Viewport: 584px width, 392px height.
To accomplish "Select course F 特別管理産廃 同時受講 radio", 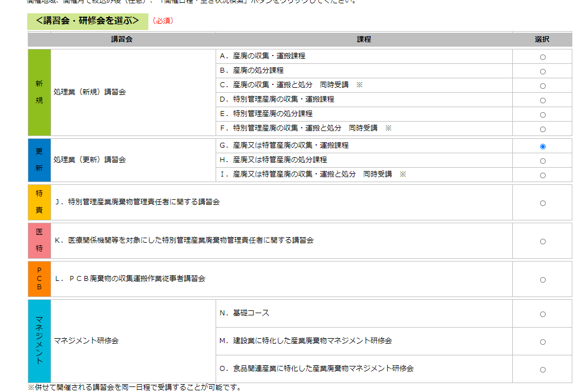I will click(542, 129).
